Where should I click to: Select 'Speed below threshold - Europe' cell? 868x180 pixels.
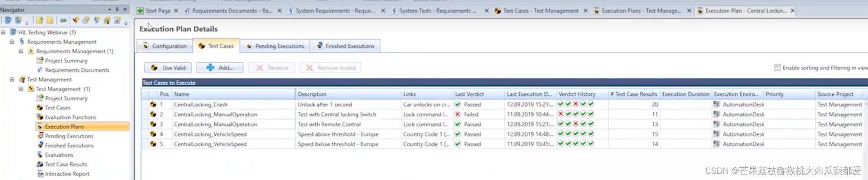(348, 144)
